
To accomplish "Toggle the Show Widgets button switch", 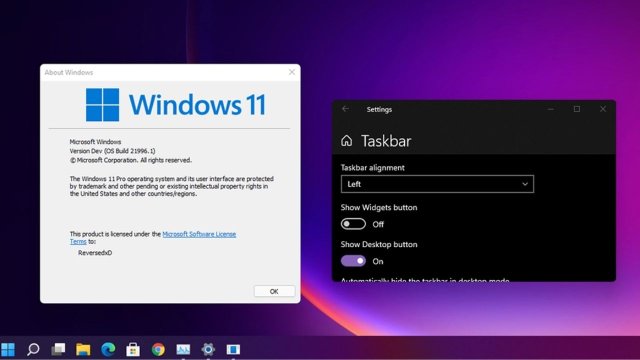I will pyautogui.click(x=353, y=224).
